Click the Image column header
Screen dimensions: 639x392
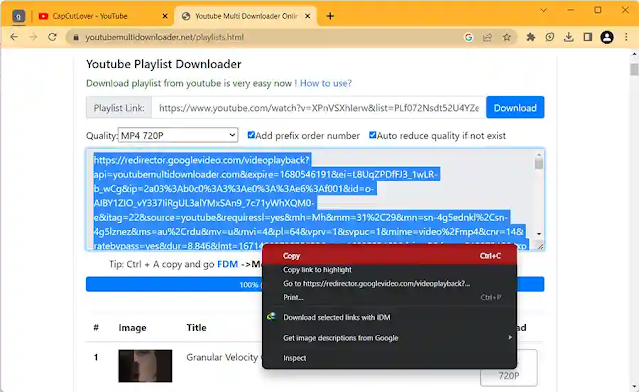(132, 328)
